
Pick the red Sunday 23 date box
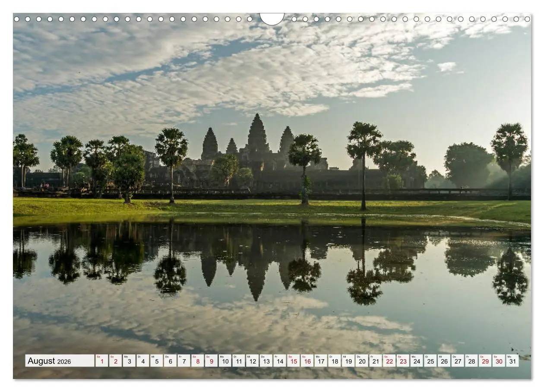pyautogui.click(x=403, y=361)
